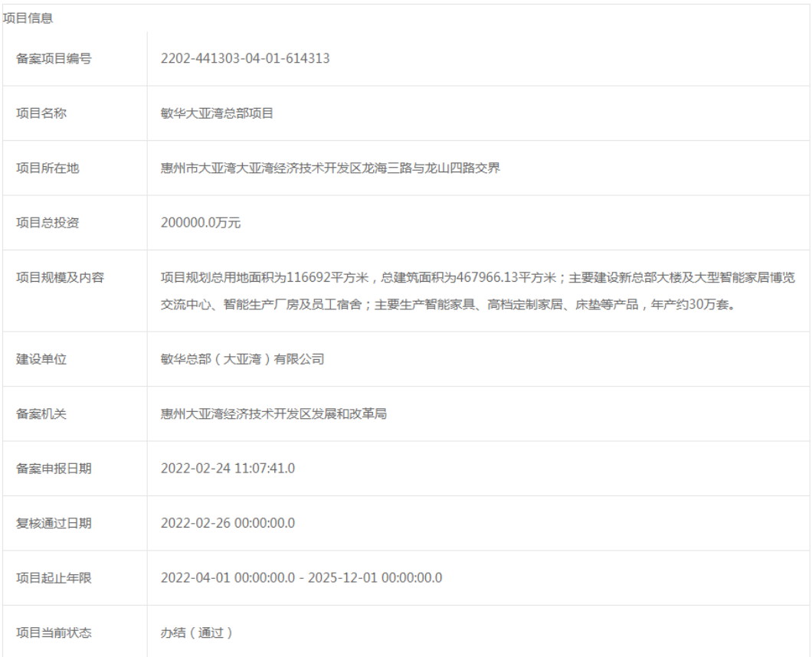Select the 复核通过日期 label

[54, 524]
